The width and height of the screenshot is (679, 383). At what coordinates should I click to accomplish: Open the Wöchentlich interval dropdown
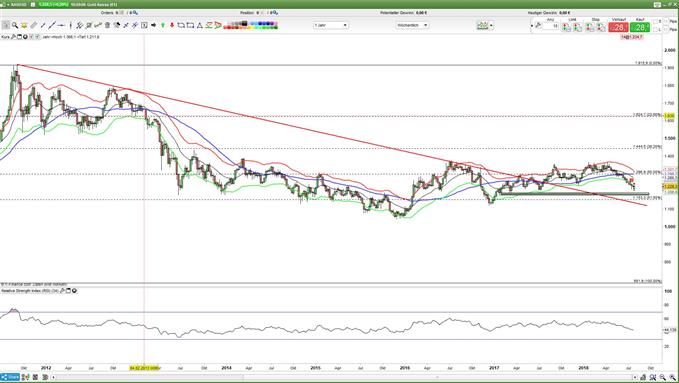click(412, 26)
